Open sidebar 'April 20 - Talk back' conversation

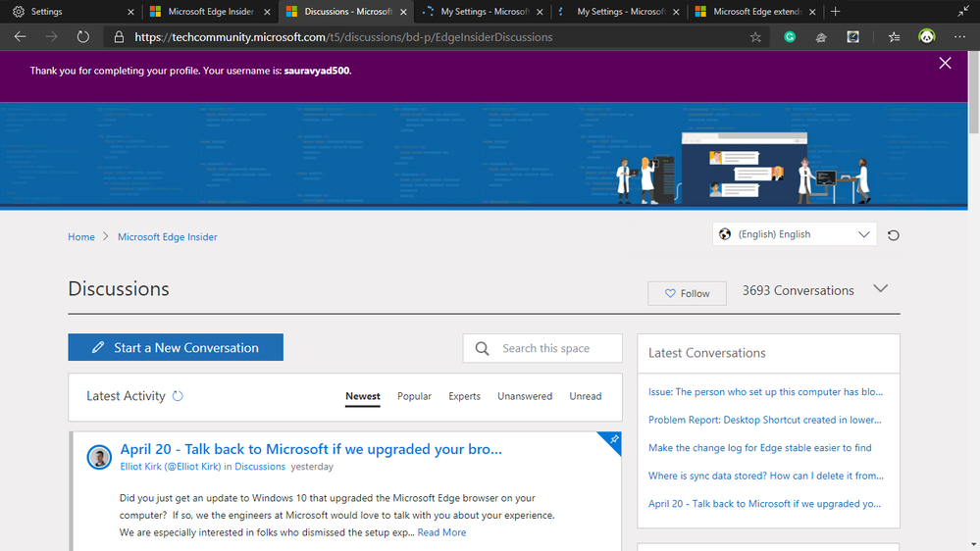click(764, 504)
